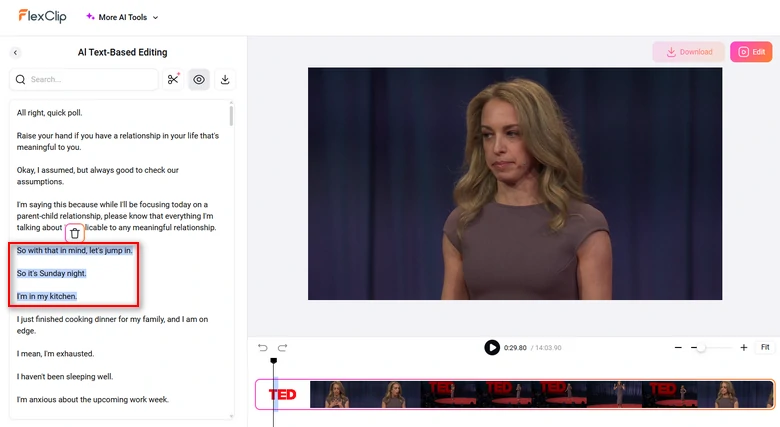Image resolution: width=780 pixels, height=427 pixels.
Task: Select the line "I haven't been sleeping well."
Action: (65, 377)
